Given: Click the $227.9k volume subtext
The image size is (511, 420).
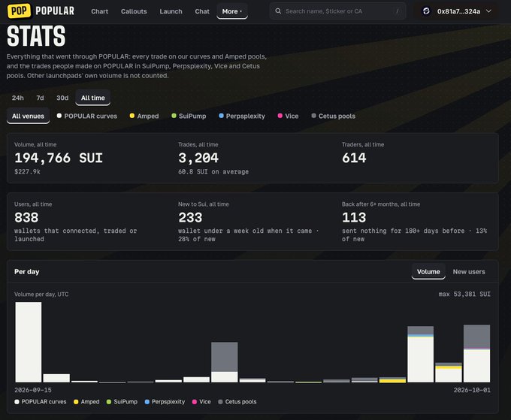Looking at the screenshot, I should point(27,172).
